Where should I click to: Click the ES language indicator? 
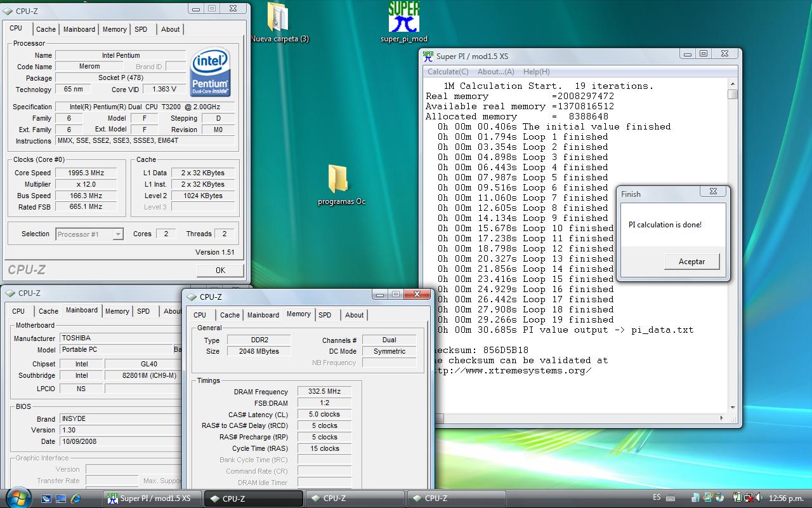coord(657,498)
